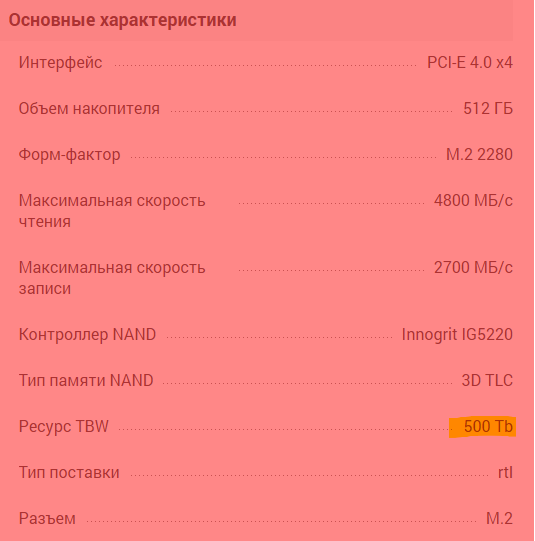Select Максимальная скорость чтения label

(112, 211)
